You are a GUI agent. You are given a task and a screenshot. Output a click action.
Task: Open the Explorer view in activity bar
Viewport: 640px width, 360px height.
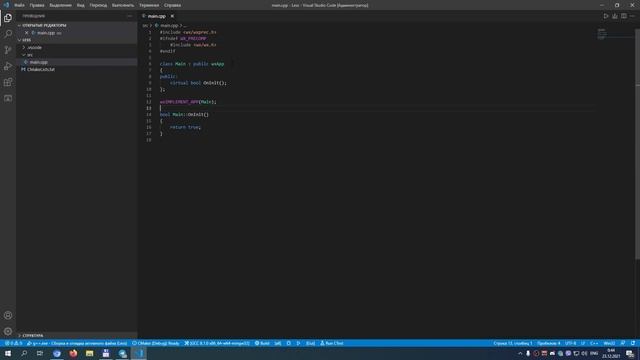point(8,18)
